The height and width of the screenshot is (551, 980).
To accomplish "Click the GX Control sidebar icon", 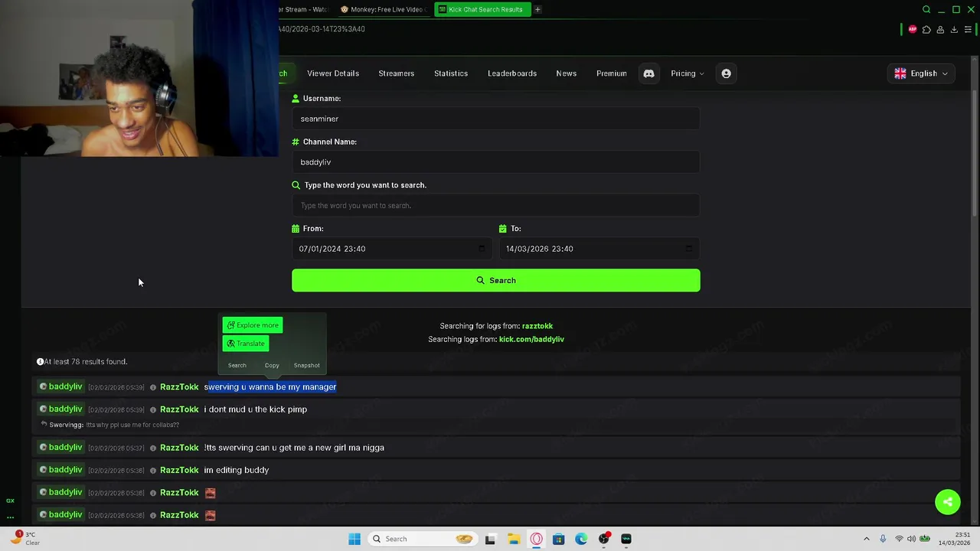I will (10, 500).
